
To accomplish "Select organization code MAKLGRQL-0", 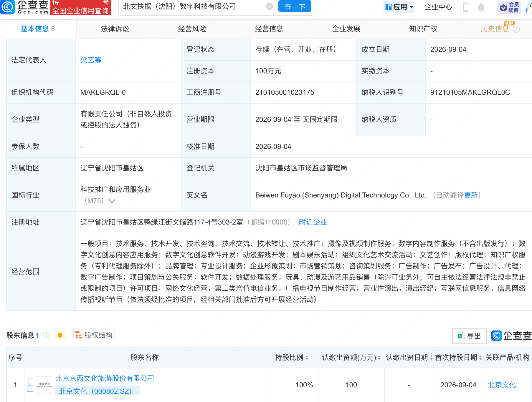I will pyautogui.click(x=103, y=92).
